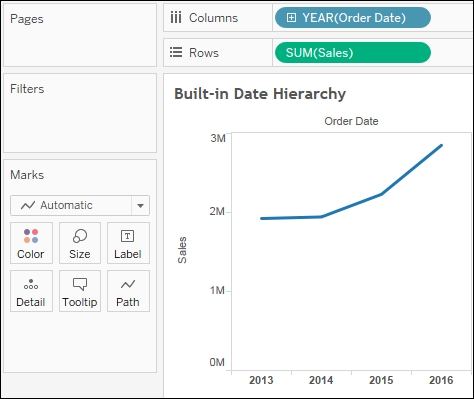This screenshot has width=474, height=399.
Task: Select the 2016 axis label
Action: coord(441,380)
